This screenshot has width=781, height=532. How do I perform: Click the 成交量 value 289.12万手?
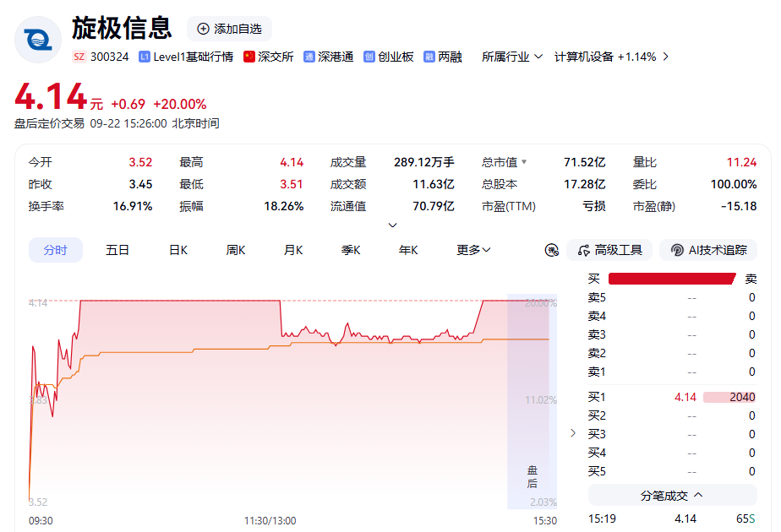click(423, 162)
